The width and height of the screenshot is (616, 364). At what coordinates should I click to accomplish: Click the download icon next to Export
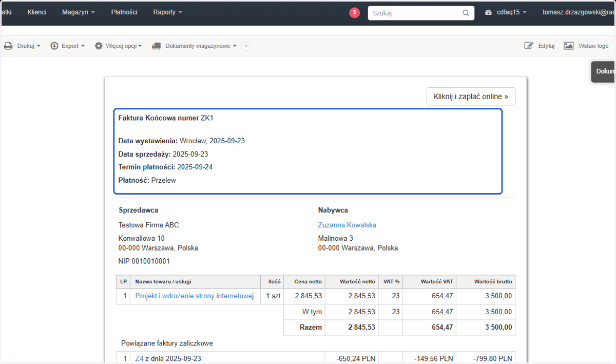click(x=54, y=46)
